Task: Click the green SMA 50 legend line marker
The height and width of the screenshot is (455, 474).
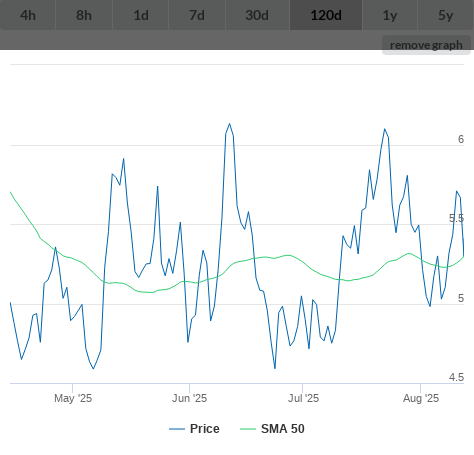Action: [x=248, y=429]
